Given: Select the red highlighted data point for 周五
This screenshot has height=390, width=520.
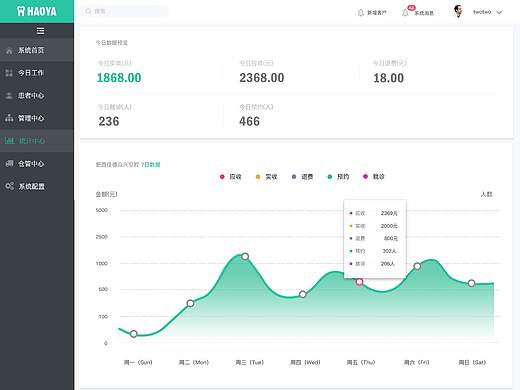Looking at the screenshot, I should (359, 282).
